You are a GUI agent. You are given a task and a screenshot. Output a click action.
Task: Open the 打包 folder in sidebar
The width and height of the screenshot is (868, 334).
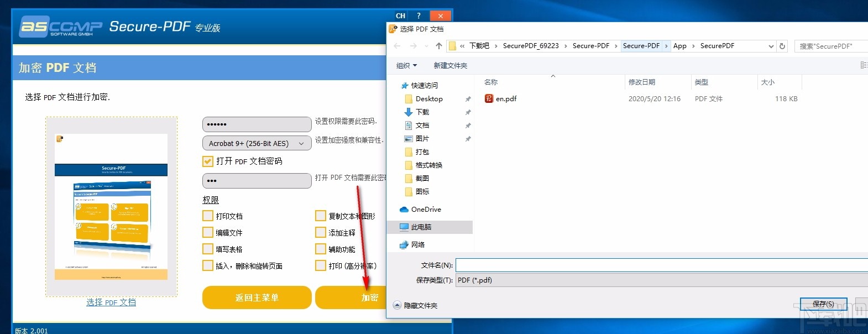[422, 152]
